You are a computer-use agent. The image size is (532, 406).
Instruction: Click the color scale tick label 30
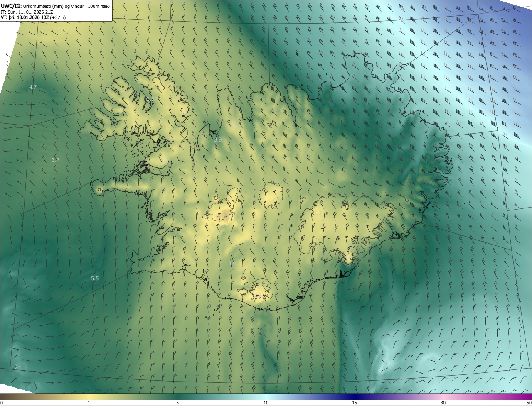pyautogui.click(x=443, y=403)
